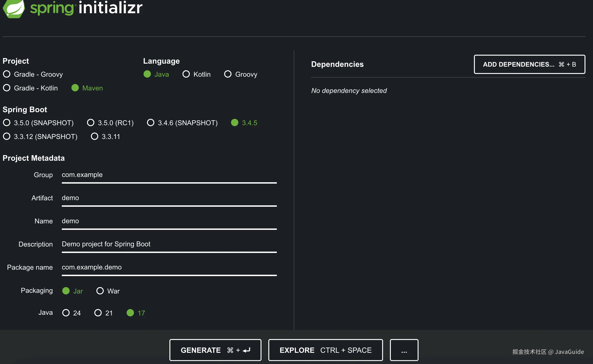593x364 pixels.
Task: Select Java version 21
Action: point(98,313)
